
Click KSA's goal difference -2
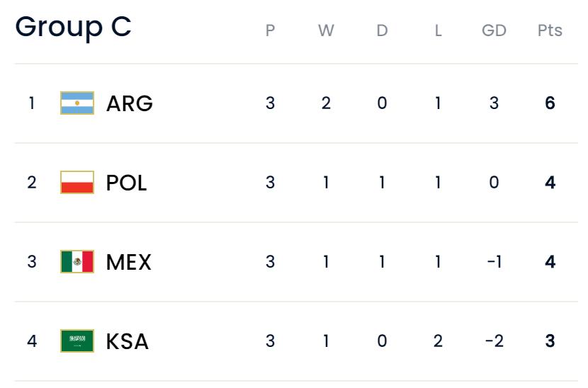tap(494, 341)
